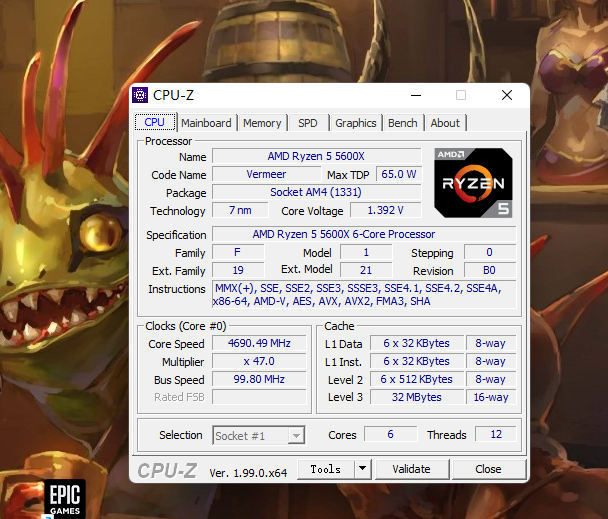
Task: Select the SPD tab
Action: 308,123
